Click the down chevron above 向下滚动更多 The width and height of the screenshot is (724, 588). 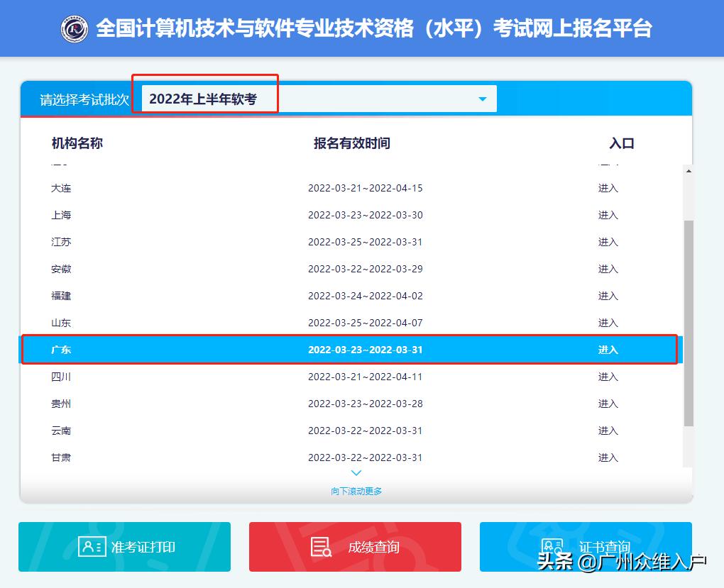[356, 472]
